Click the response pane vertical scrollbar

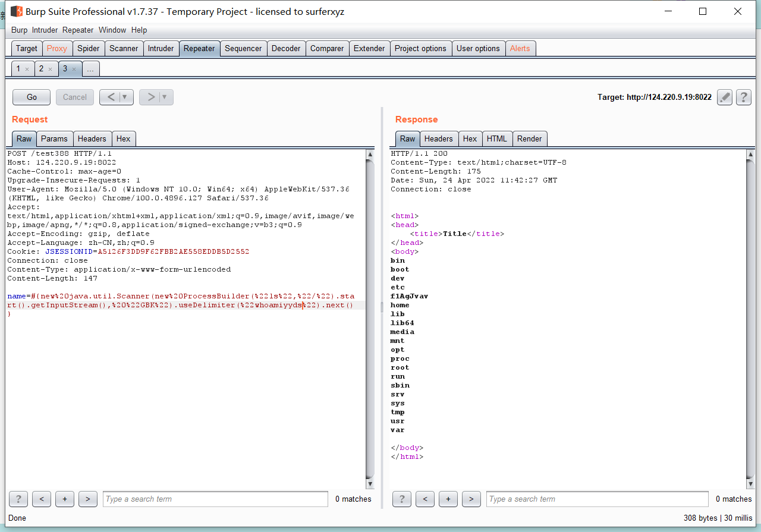tap(750, 319)
